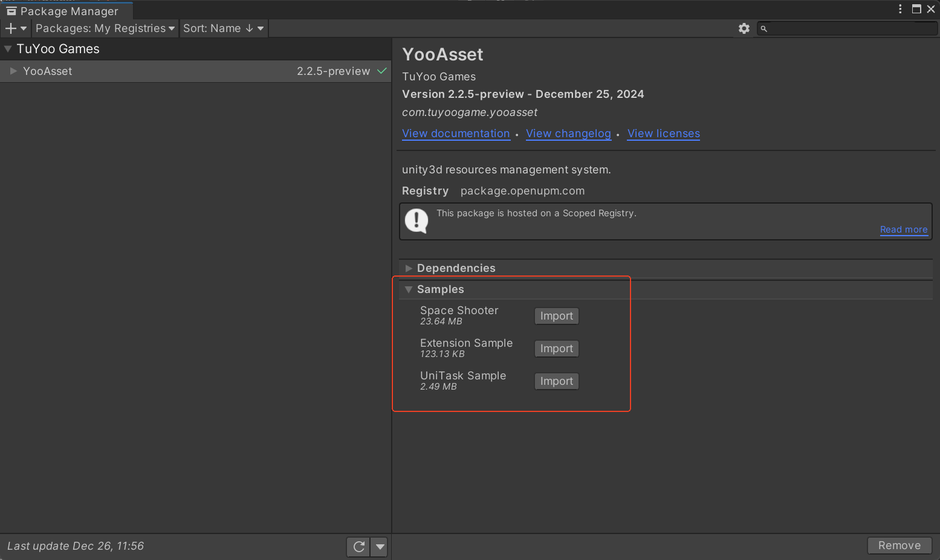The height and width of the screenshot is (560, 940).
Task: Select the YooAsset package row
Action: click(196, 71)
